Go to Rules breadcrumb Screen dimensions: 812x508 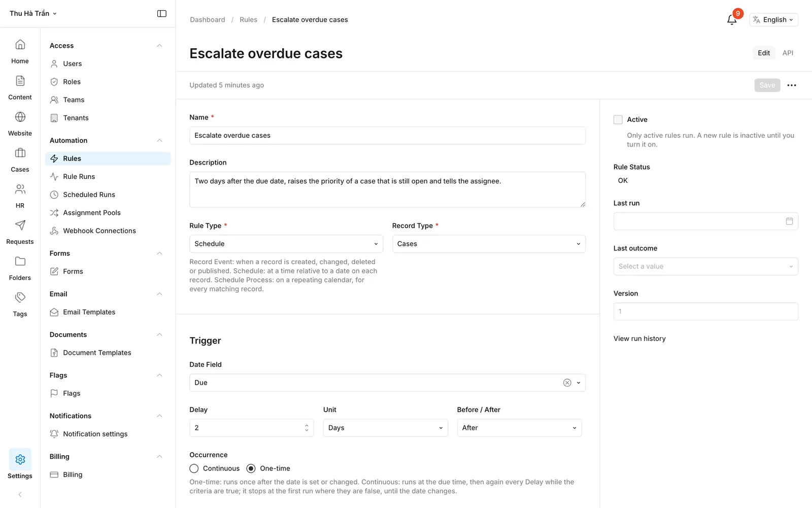click(248, 20)
